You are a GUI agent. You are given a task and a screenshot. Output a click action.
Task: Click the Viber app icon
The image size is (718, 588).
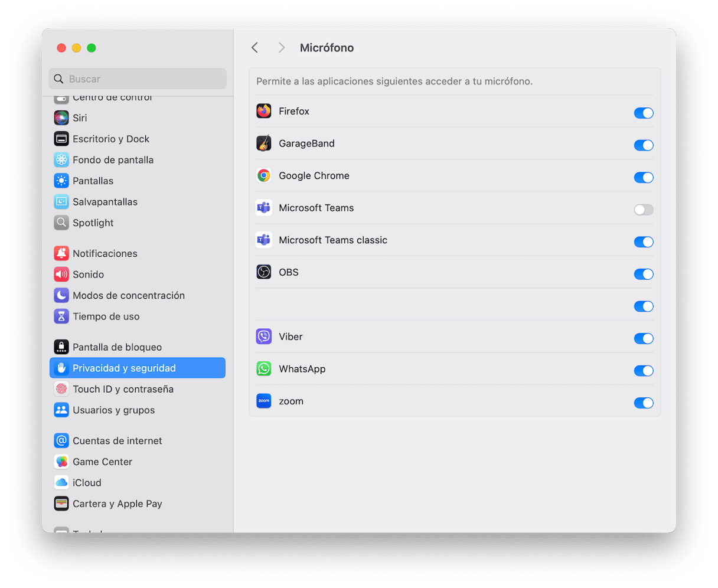point(263,337)
